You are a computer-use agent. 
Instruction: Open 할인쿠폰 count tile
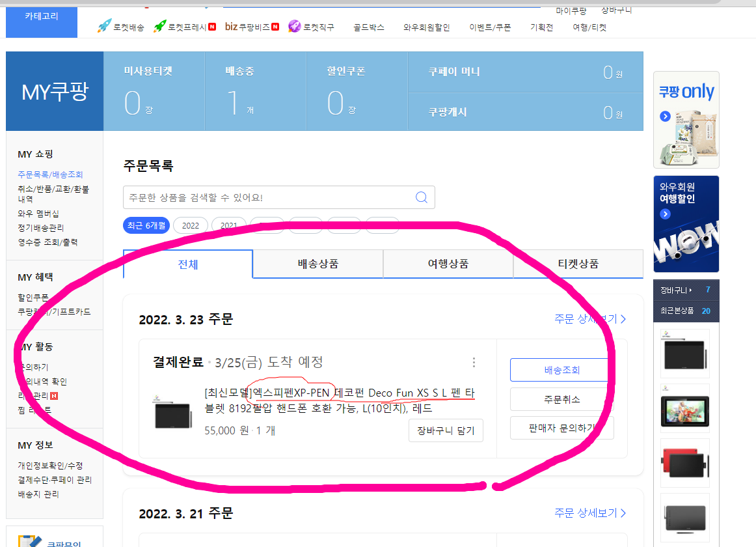(x=357, y=91)
